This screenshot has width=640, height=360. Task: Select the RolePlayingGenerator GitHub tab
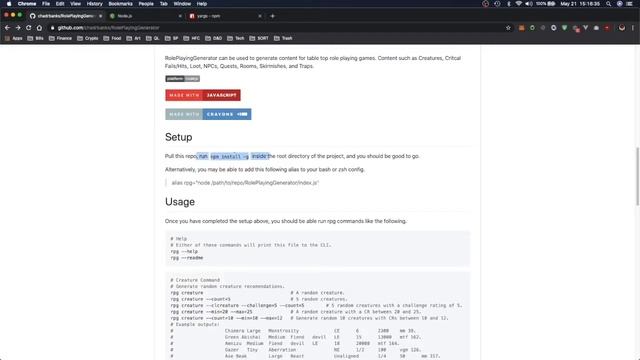[x=65, y=16]
